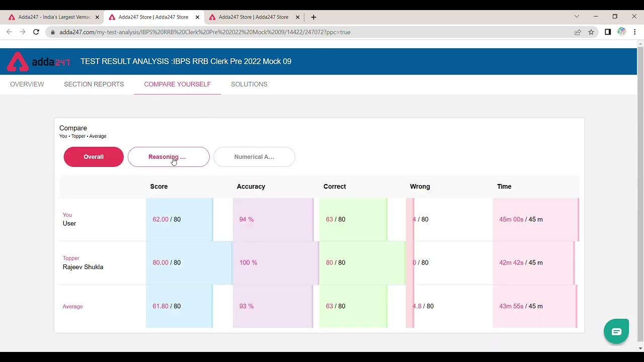The height and width of the screenshot is (362, 644).
Task: Click average accuracy 93 %
Action: (x=247, y=306)
